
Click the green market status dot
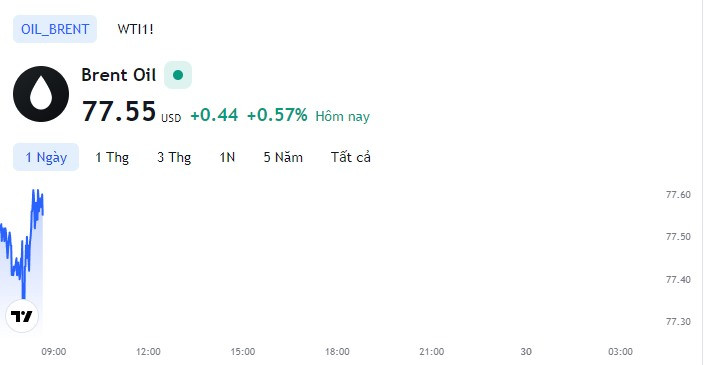click(x=178, y=75)
